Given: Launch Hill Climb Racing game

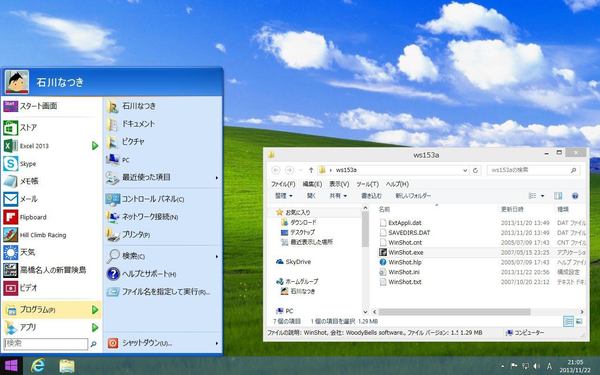Looking at the screenshot, I should (x=51, y=235).
